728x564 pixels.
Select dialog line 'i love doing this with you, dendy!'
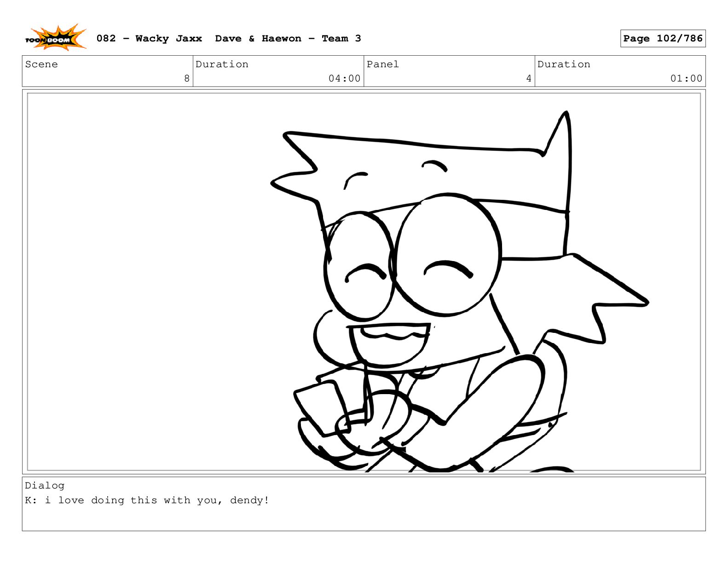157,500
